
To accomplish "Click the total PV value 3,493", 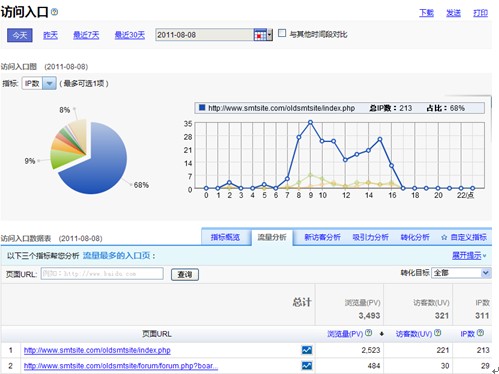I will 369,315.
